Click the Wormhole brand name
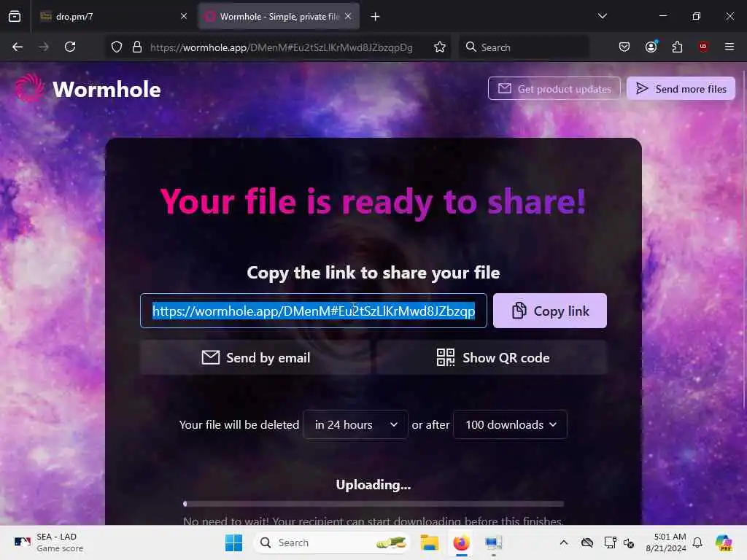 click(x=107, y=89)
